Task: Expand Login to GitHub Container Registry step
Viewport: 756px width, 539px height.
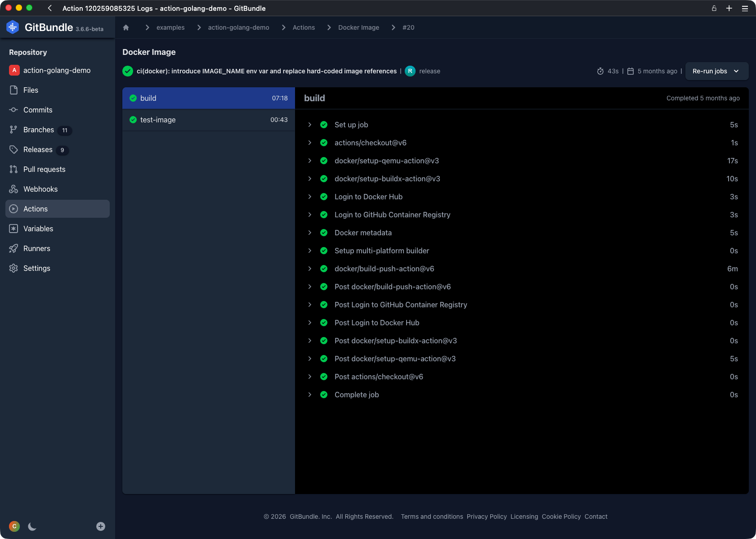Action: 310,215
